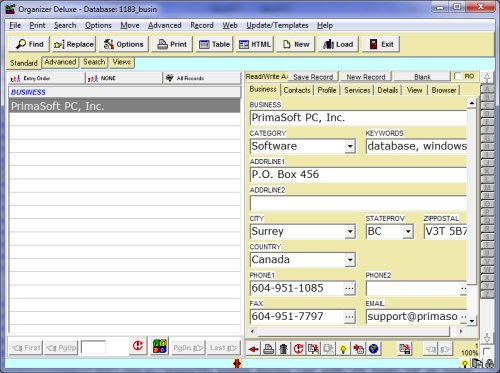Switch to the Contacts tab

tap(297, 90)
